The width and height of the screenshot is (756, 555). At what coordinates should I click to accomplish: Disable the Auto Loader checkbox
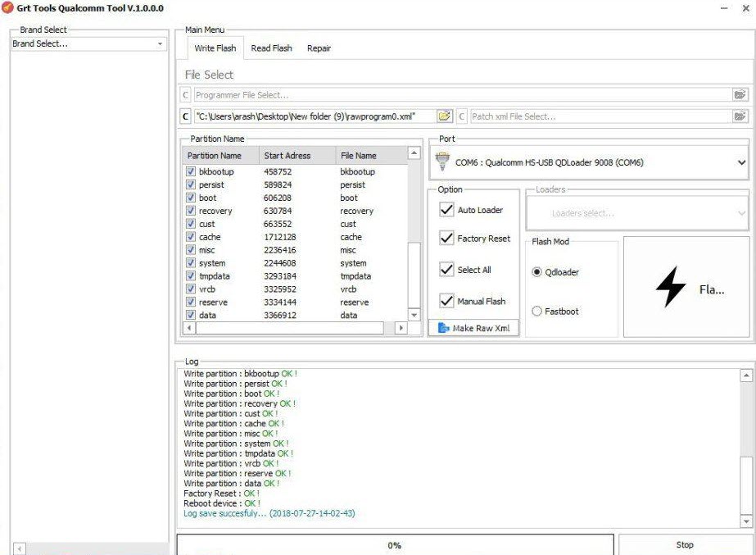[x=446, y=210]
